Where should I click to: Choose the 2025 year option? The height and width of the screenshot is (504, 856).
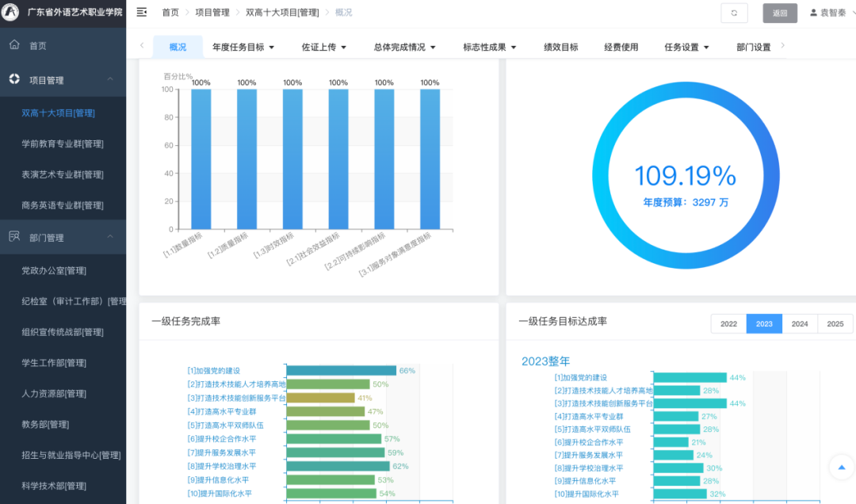coord(835,324)
